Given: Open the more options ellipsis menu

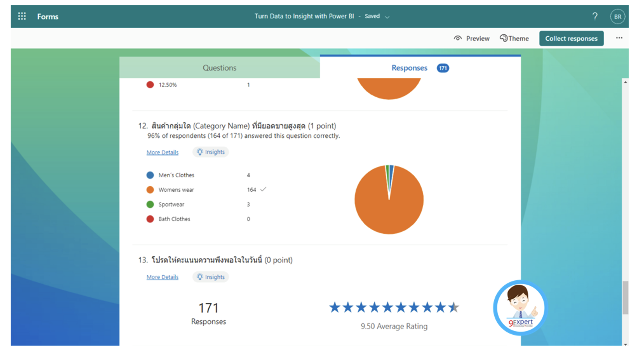Looking at the screenshot, I should [619, 38].
